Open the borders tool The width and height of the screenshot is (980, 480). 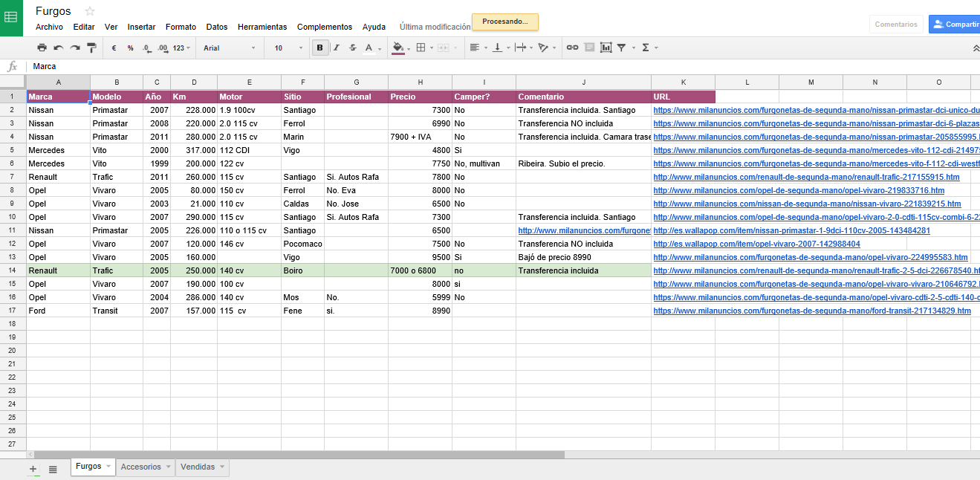(x=421, y=48)
